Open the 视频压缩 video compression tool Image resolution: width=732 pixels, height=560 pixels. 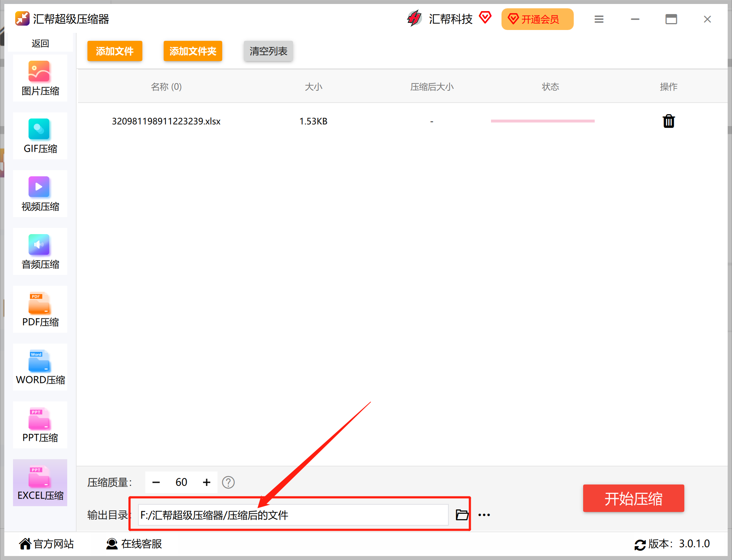(40, 194)
